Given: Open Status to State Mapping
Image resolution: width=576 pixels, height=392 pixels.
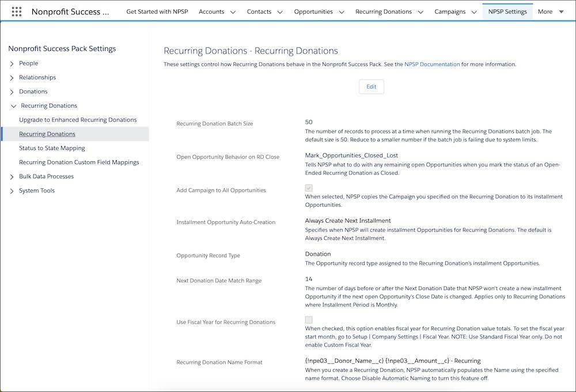Looking at the screenshot, I should coord(52,148).
